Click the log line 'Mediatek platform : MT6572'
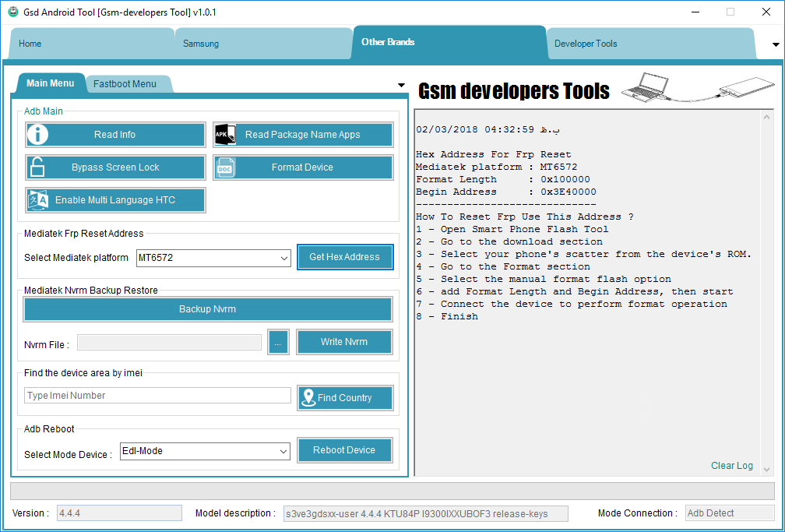This screenshot has height=532, width=785. [x=496, y=167]
